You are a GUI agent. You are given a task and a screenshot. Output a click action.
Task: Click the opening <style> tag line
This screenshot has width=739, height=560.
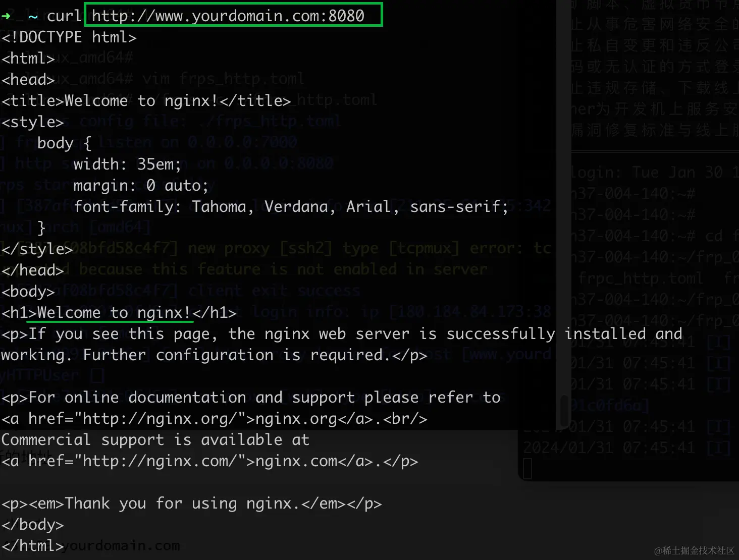[32, 122]
